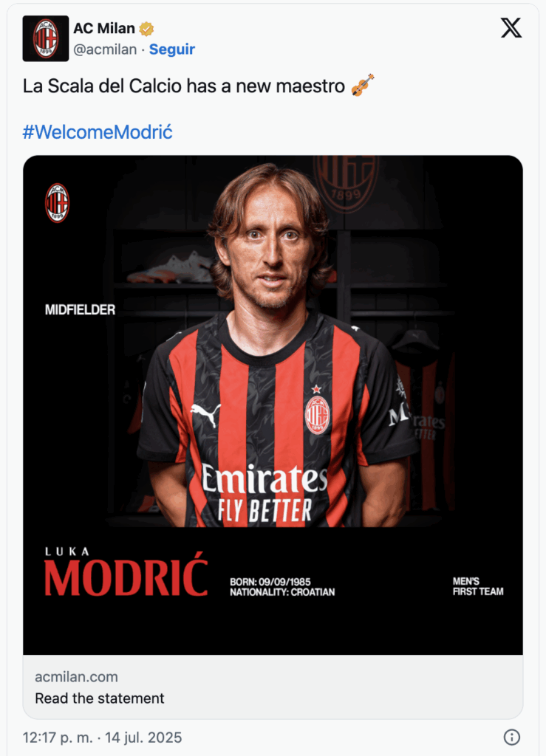Image resolution: width=546 pixels, height=756 pixels.
Task: Open the AC Milan display name
Action: pos(104,29)
